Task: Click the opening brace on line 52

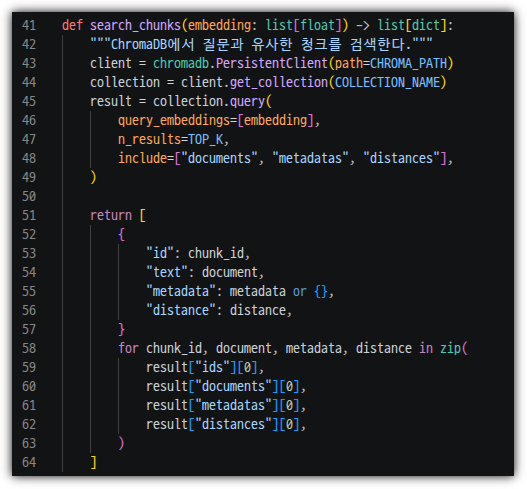Action: (121, 235)
